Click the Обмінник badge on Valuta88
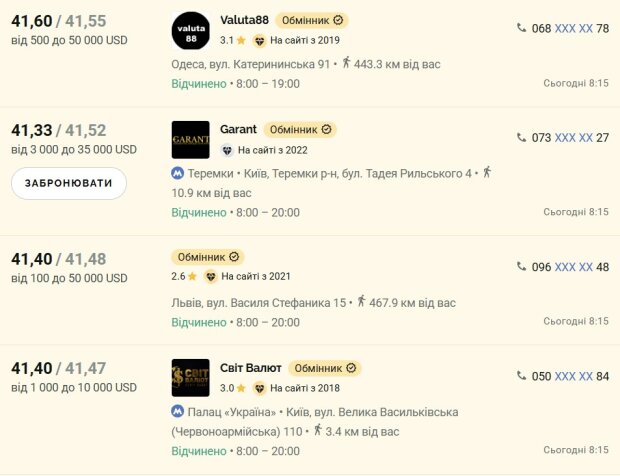620x476 pixels. coord(312,20)
